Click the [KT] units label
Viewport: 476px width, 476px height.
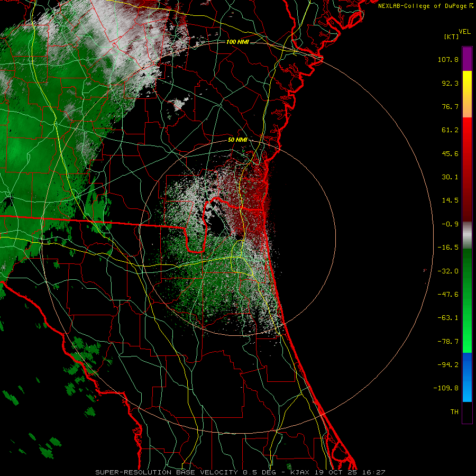click(x=451, y=36)
